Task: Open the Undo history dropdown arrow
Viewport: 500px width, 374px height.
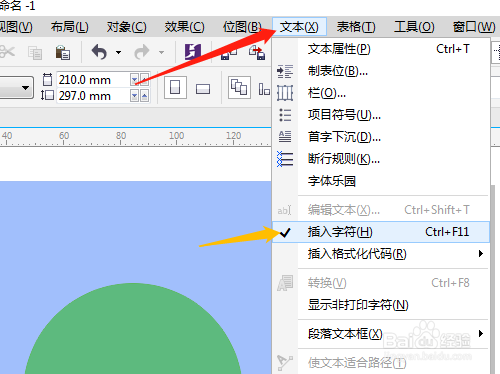Action: point(118,52)
